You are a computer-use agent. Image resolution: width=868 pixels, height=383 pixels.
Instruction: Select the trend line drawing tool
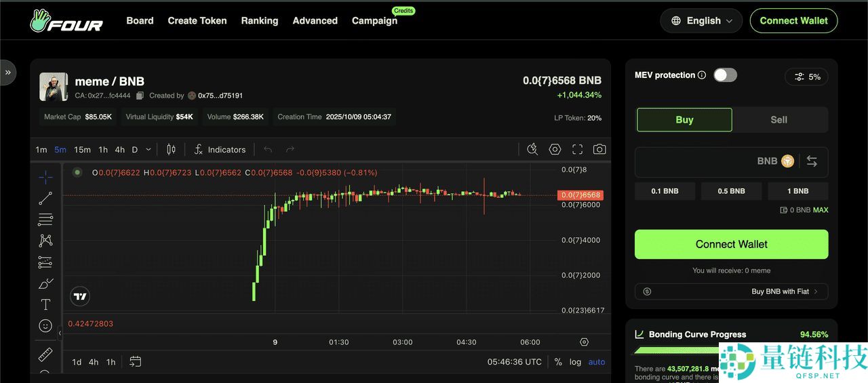(x=45, y=199)
